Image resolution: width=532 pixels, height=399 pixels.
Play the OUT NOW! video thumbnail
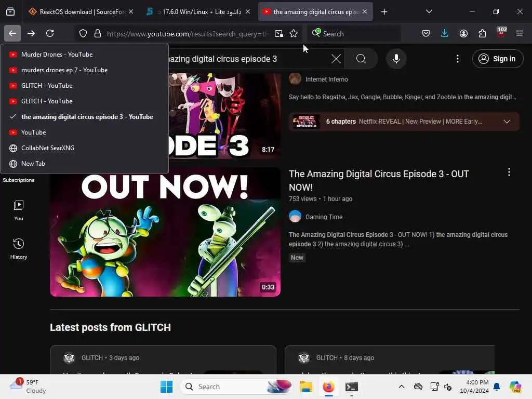point(165,232)
